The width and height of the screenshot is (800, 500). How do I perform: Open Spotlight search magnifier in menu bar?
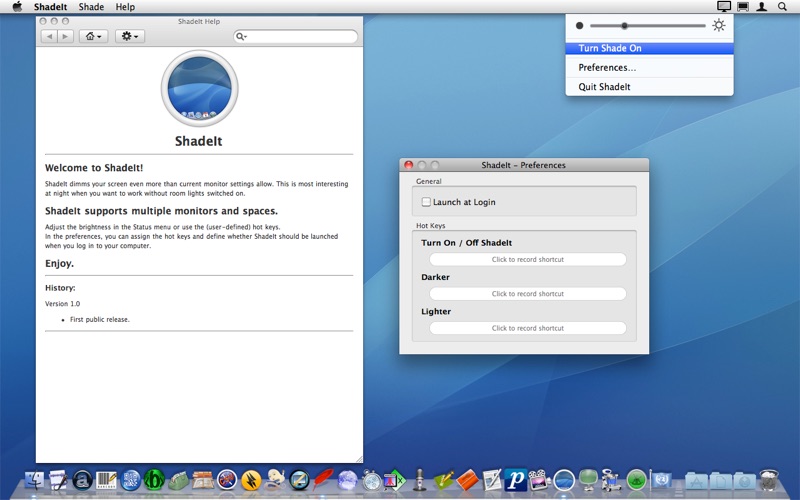pyautogui.click(x=782, y=7)
